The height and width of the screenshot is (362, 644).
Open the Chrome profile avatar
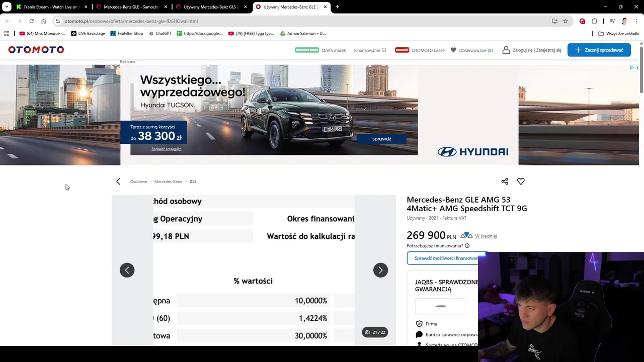[x=624, y=21]
